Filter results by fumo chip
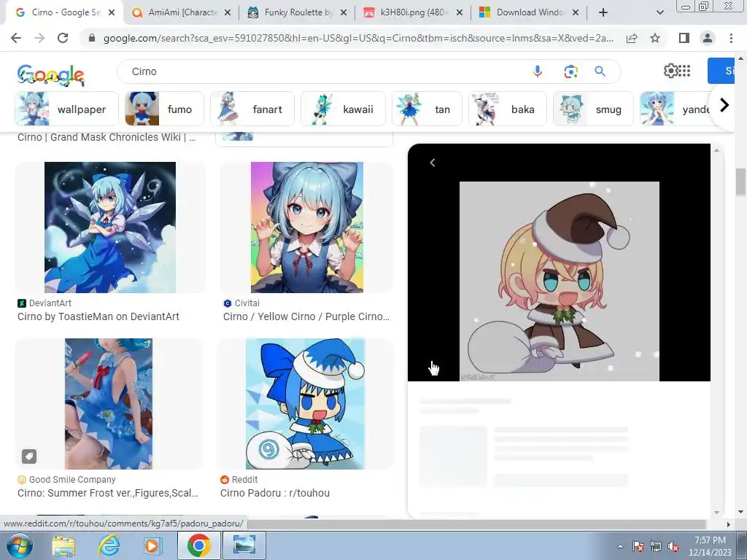Image resolution: width=747 pixels, height=560 pixels. (164, 109)
